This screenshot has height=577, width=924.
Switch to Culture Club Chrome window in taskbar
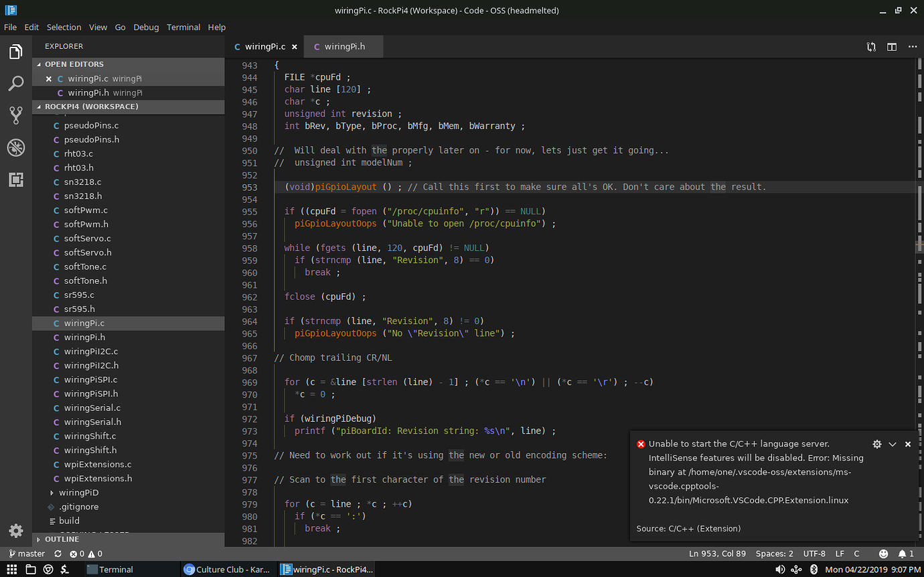228,570
